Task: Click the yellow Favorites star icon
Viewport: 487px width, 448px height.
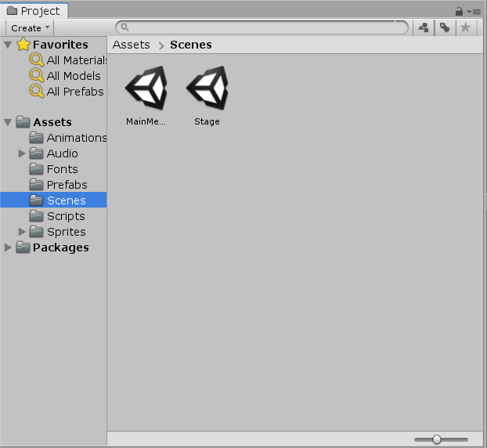Action: (x=23, y=45)
